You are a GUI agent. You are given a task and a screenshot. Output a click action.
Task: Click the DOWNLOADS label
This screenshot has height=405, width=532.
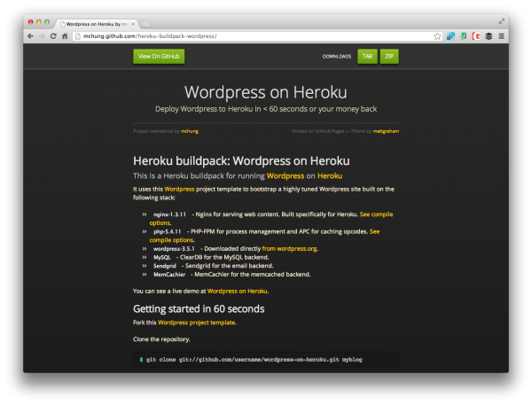337,57
